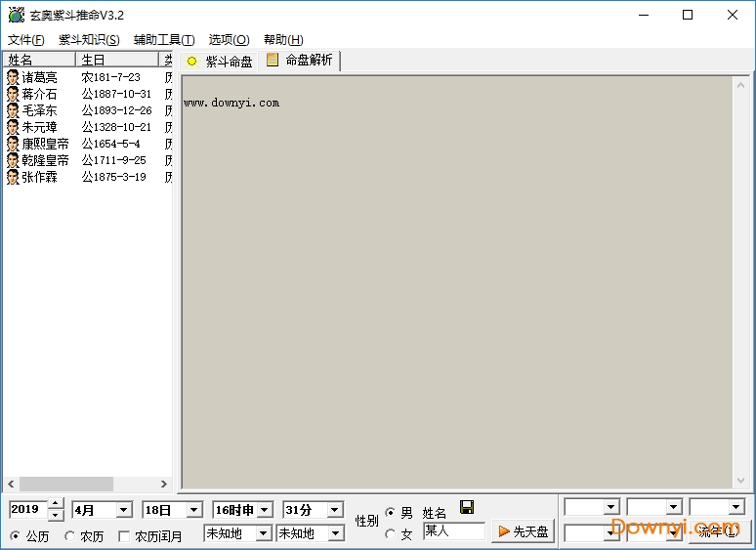The height and width of the screenshot is (550, 756).
Task: Open the 辅助工具 menu
Action: pos(163,40)
